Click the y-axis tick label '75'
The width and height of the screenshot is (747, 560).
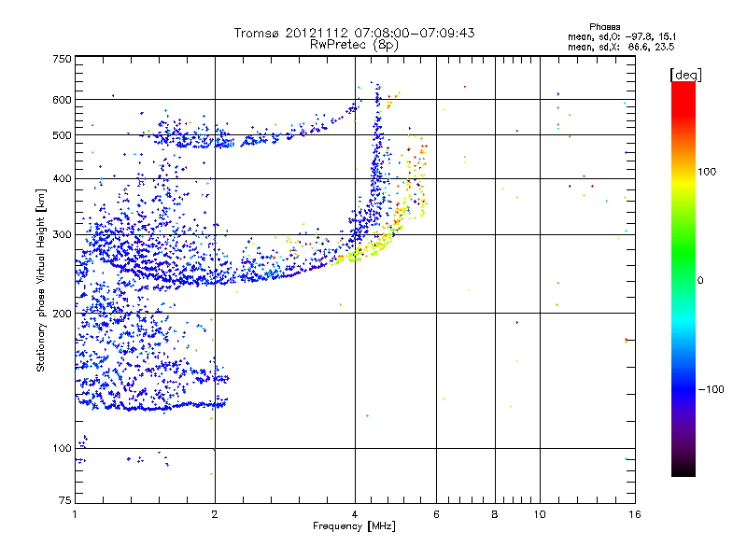(65, 500)
